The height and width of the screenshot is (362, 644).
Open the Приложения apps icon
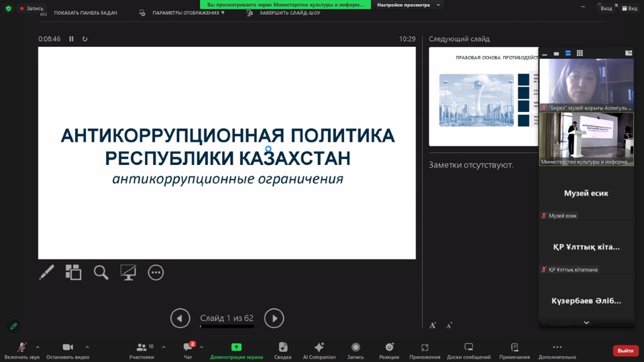(x=425, y=347)
